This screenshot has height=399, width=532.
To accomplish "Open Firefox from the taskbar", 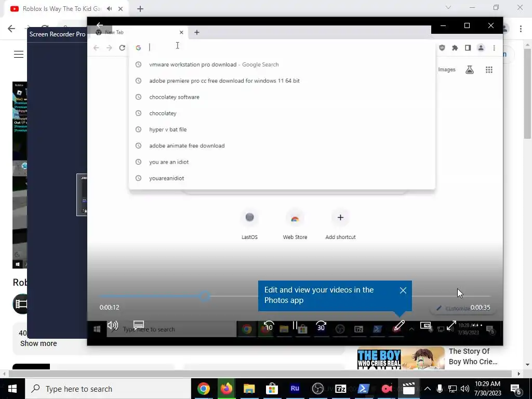I will pyautogui.click(x=226, y=389).
